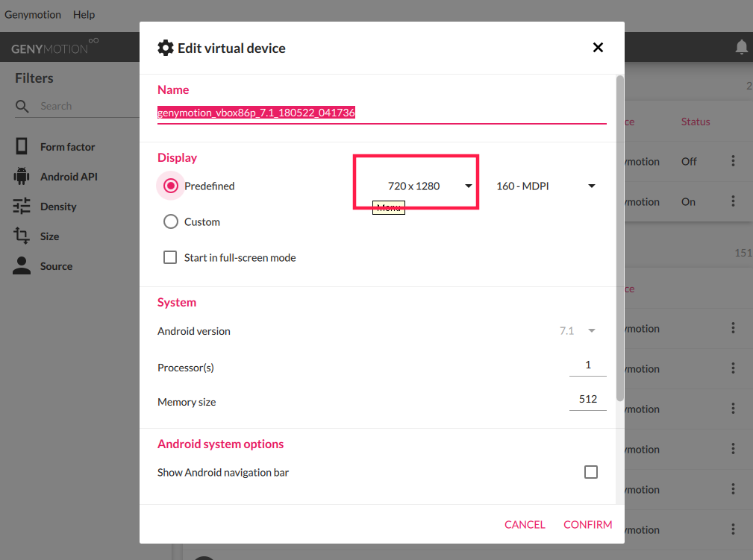Open the 160 - MDPI density dropdown
The height and width of the screenshot is (560, 753).
pos(545,186)
